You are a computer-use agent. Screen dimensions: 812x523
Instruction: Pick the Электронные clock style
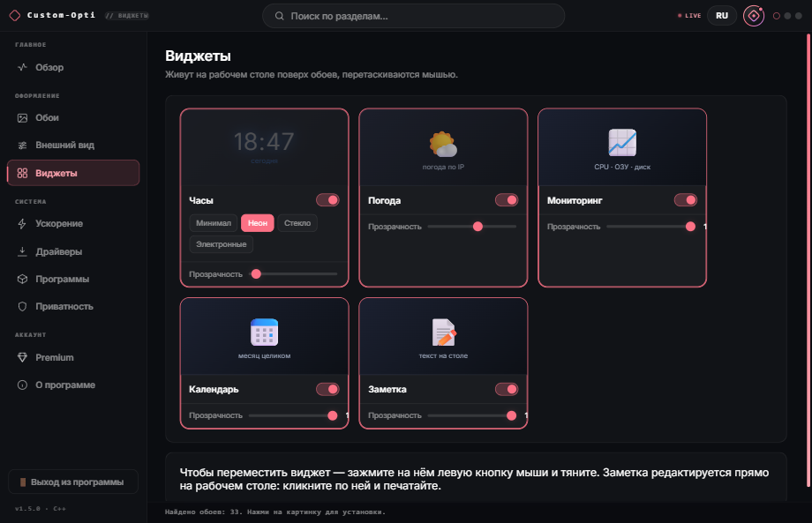click(x=222, y=244)
